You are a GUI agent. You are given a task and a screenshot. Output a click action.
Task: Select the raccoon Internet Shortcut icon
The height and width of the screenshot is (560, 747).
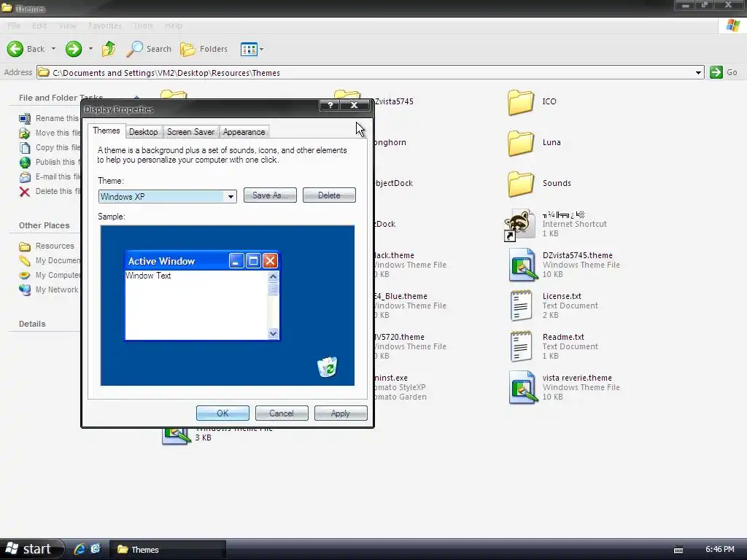point(519,225)
